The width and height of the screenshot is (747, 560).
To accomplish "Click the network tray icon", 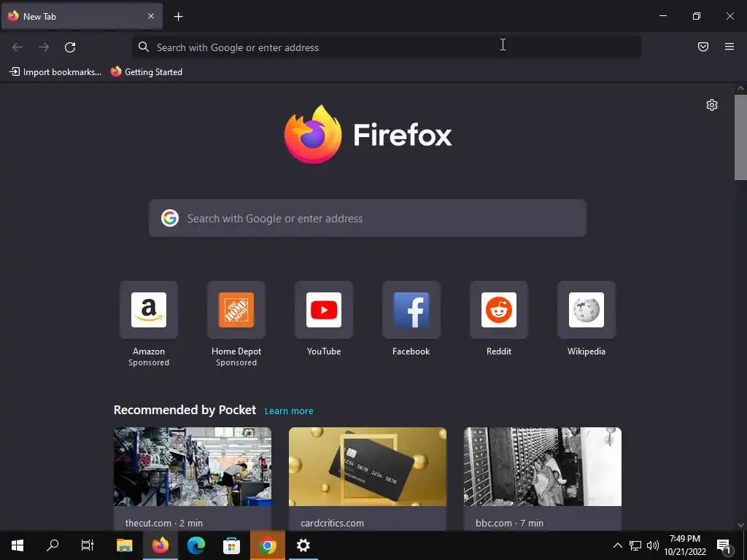I will coord(635,545).
